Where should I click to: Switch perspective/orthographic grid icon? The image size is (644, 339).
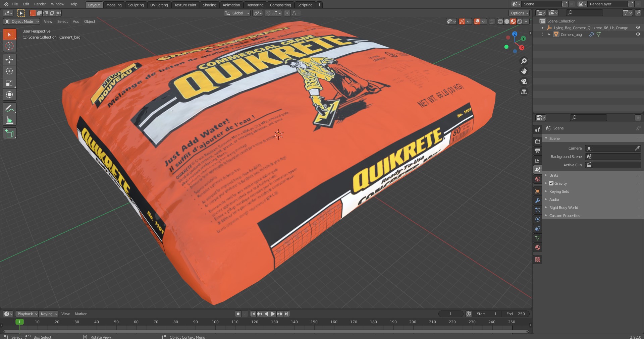524,92
